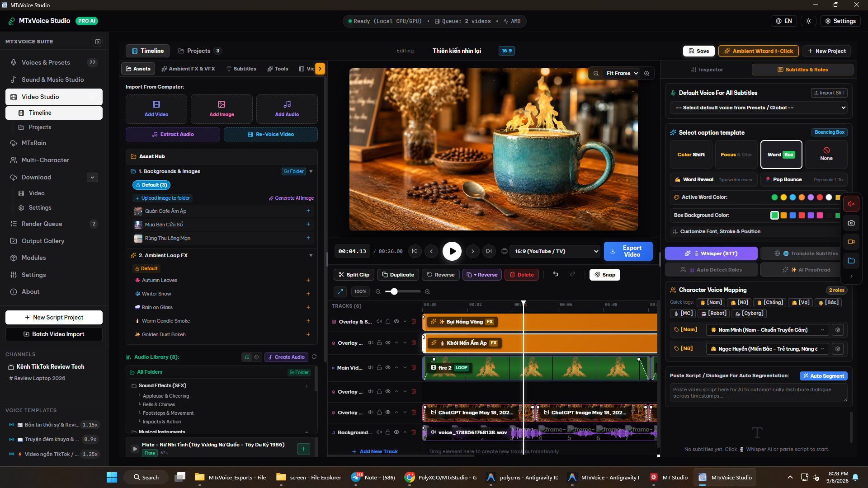Open the Ngọc Huyền voice dropdown

click(x=767, y=349)
